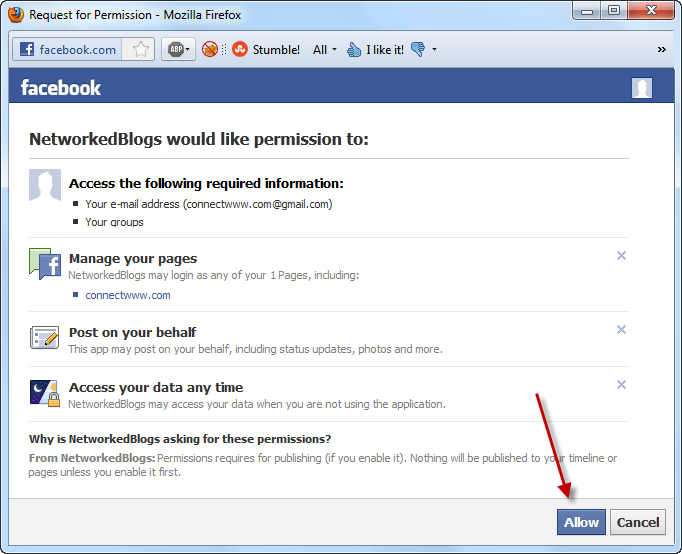Click the 'NetworkedBlogs would like permission to:' heading

(199, 140)
